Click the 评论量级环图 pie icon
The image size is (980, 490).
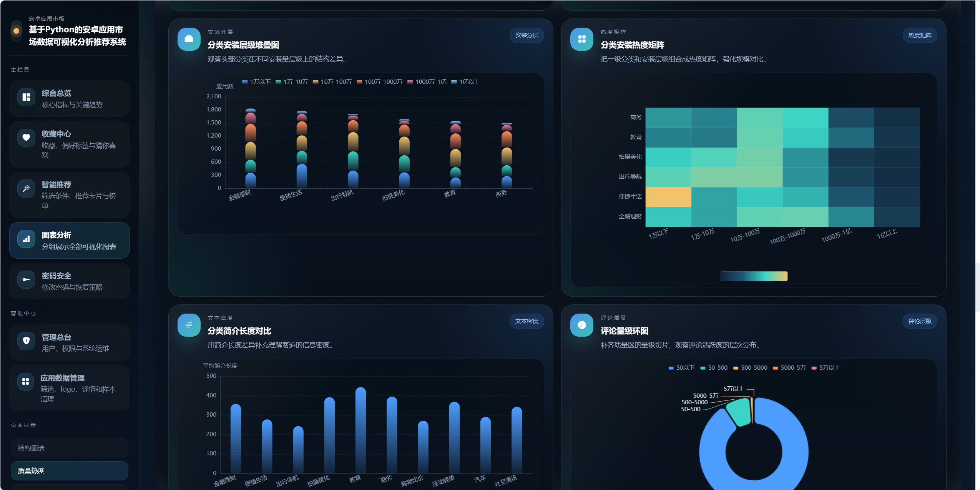581,325
